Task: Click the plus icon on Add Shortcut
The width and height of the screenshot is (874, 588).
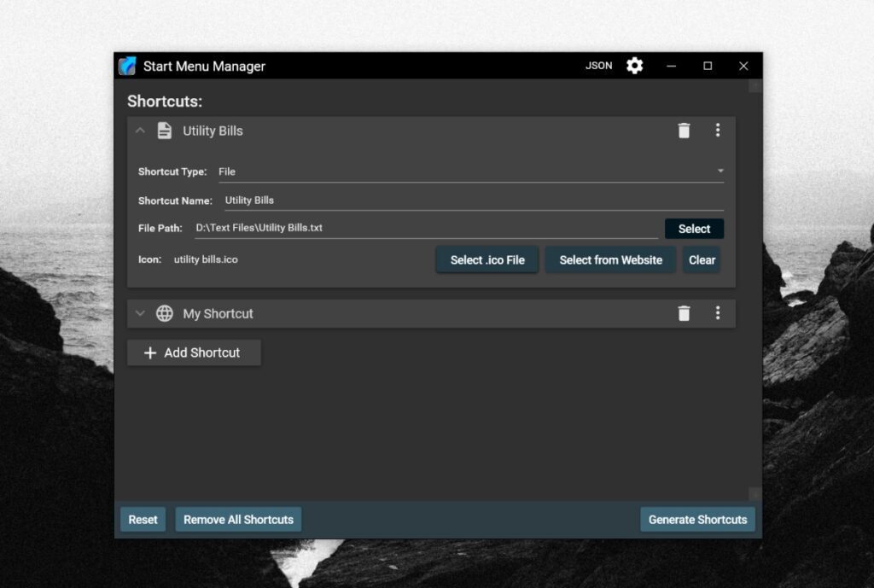Action: point(150,352)
